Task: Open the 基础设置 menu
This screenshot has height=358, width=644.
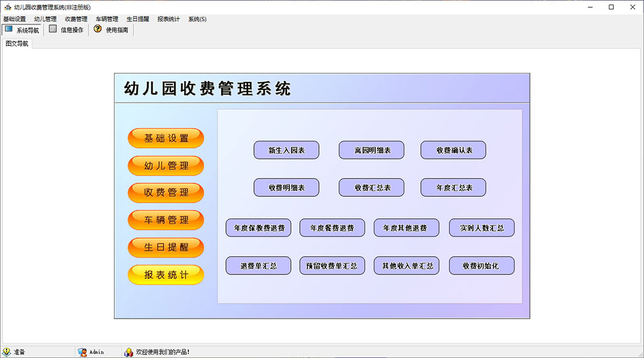Action: coord(14,19)
